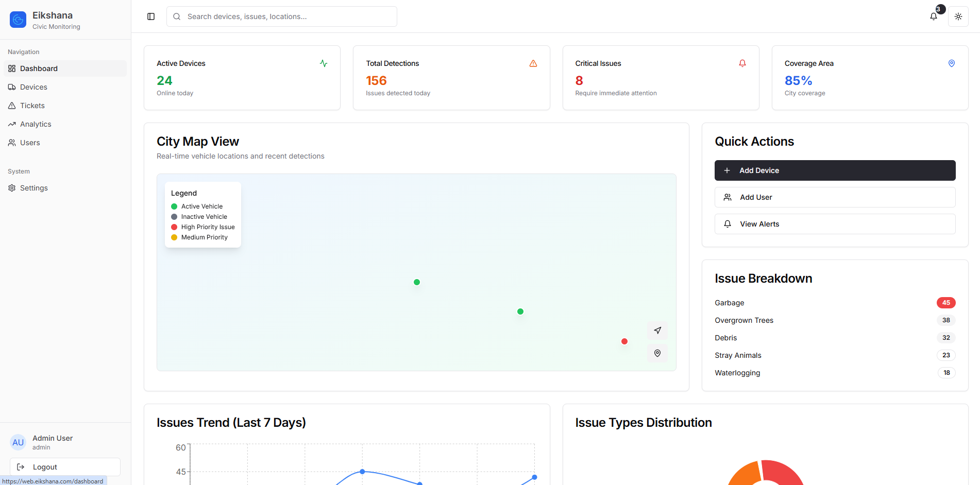980x485 pixels.
Task: Click the green map marker below the center
Action: tap(520, 311)
